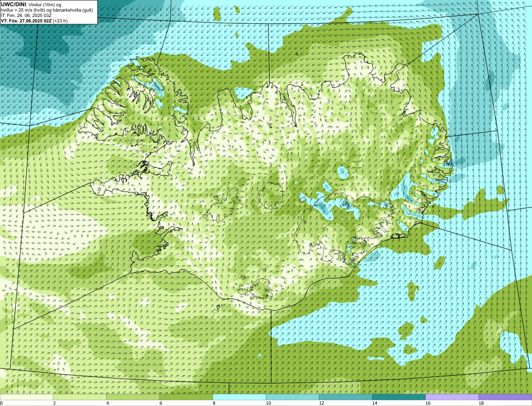Click the 10–12 m/s aqua legend swatch
Screen dimensions: 532x406
(293, 397)
